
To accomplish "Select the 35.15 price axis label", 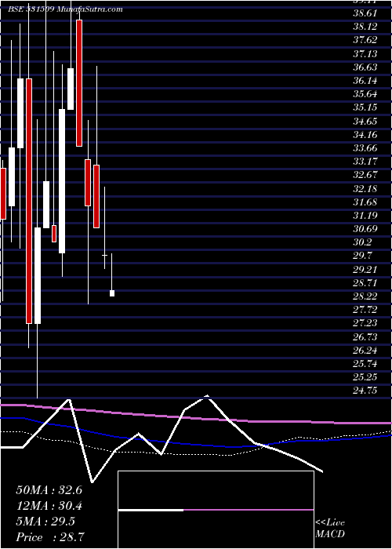I will click(x=365, y=107).
